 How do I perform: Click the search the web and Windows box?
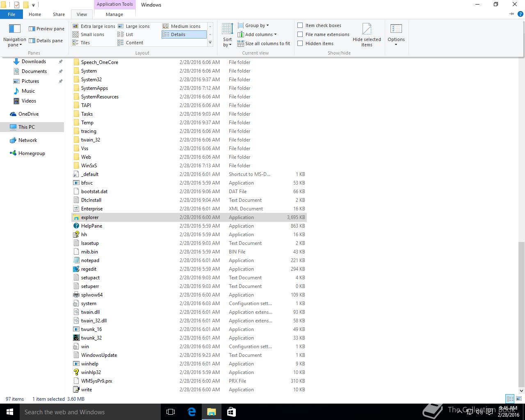(90, 412)
